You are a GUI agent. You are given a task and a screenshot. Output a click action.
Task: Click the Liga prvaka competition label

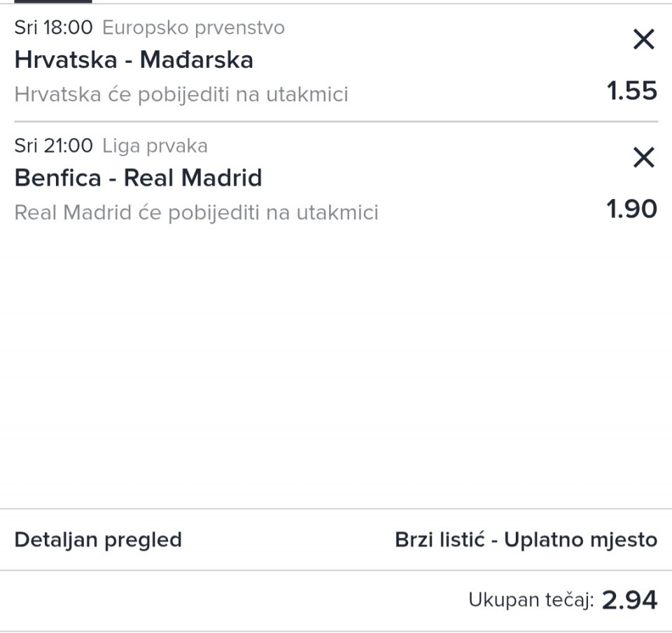[x=155, y=146]
